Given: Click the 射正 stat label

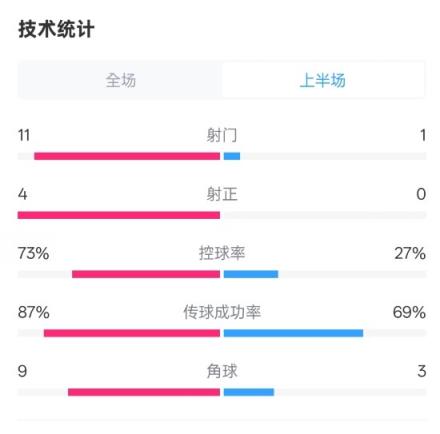Looking at the screenshot, I should click(222, 194).
